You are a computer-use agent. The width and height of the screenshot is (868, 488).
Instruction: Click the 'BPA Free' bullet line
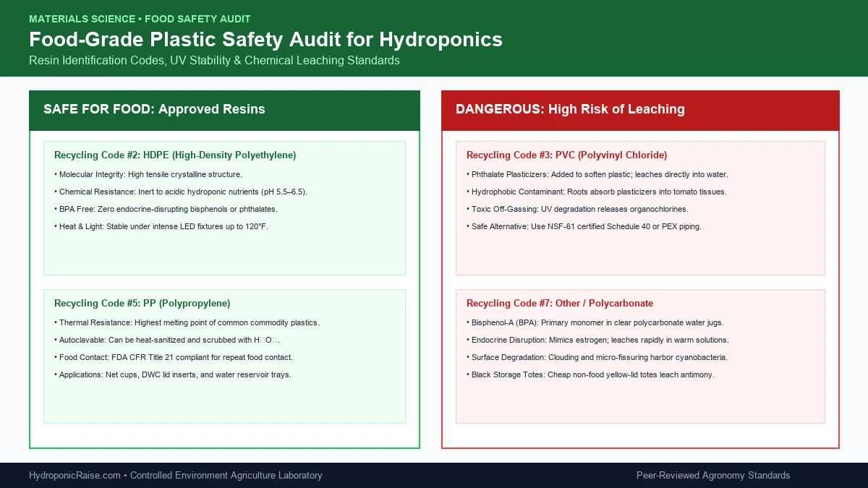[166, 209]
